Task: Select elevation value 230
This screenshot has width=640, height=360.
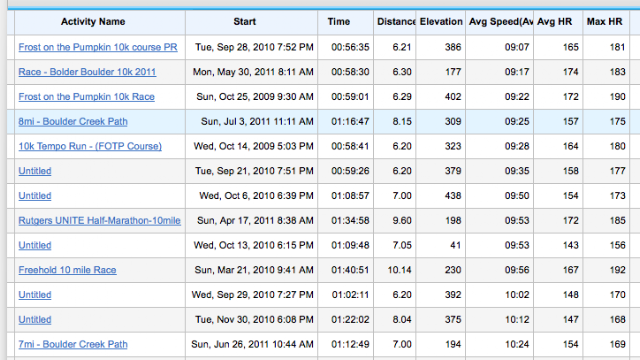Action: pyautogui.click(x=453, y=270)
